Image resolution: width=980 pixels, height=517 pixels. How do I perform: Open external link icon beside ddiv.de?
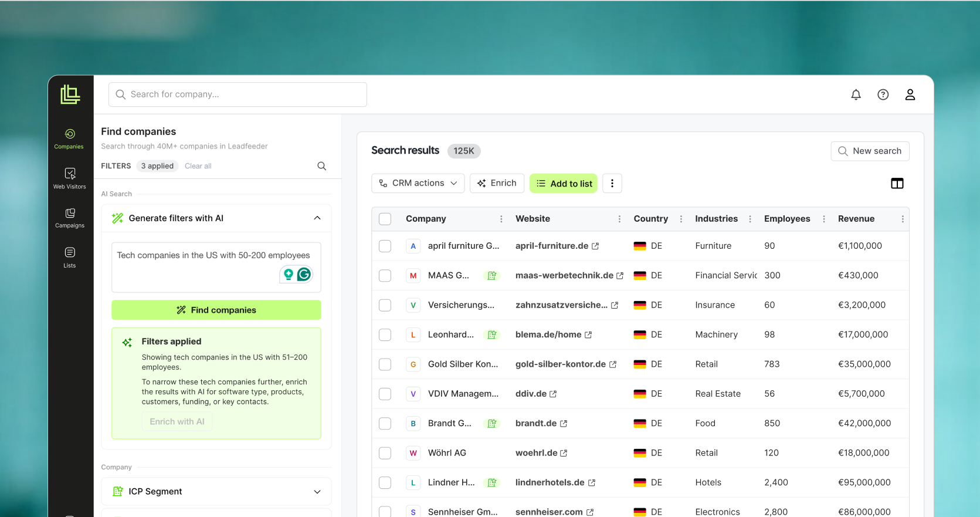click(553, 394)
